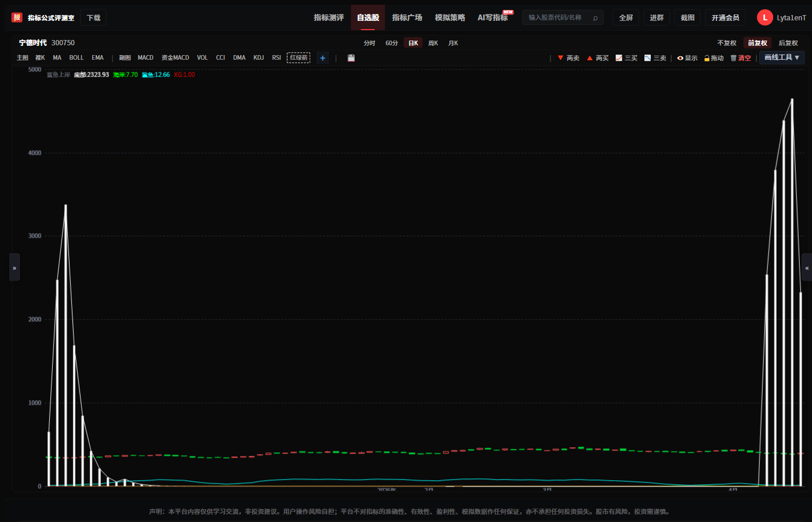Image resolution: width=812 pixels, height=522 pixels.
Task: Apply the MACD sub indicator
Action: (x=146, y=58)
